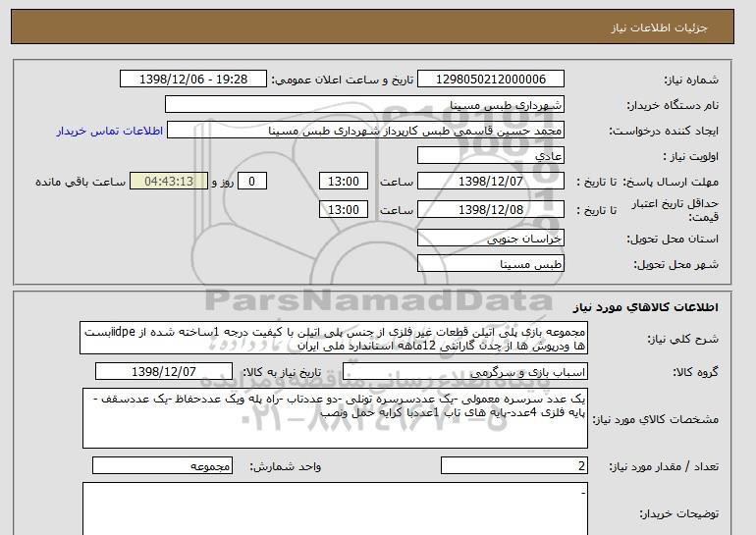Click the label مشخصات کالای مورد نیاز
The image size is (756, 535).
[656, 419]
